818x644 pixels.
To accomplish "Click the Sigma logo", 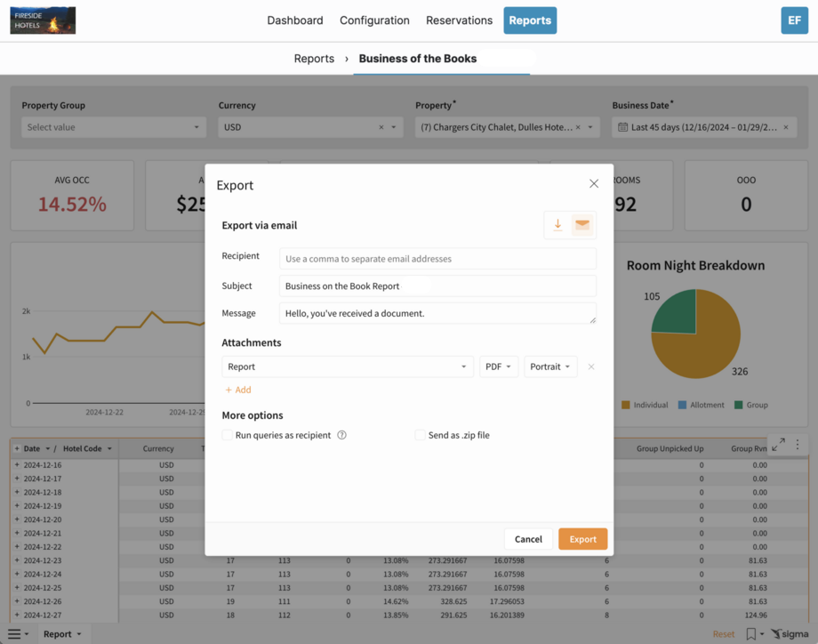I will click(790, 634).
